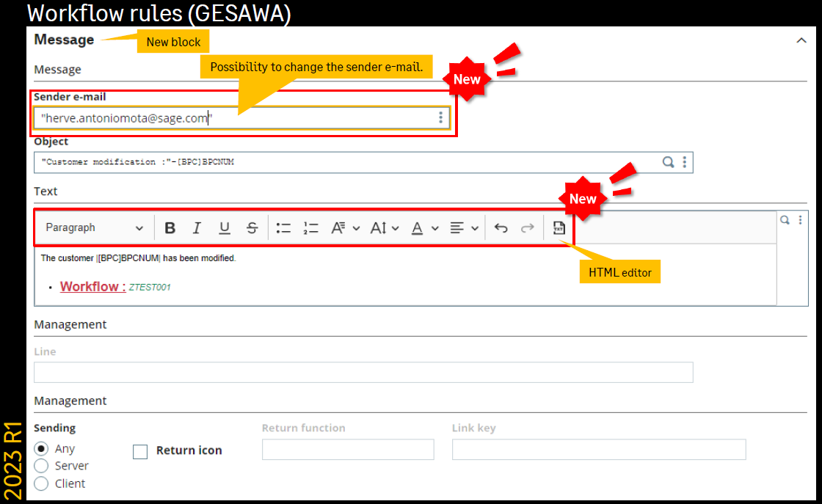Open the Workflow link in message text
The image size is (822, 504).
pyautogui.click(x=92, y=287)
